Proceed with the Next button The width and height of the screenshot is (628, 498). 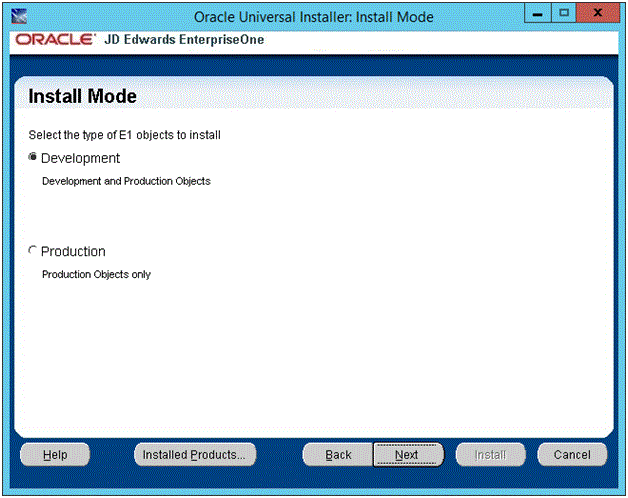point(408,455)
